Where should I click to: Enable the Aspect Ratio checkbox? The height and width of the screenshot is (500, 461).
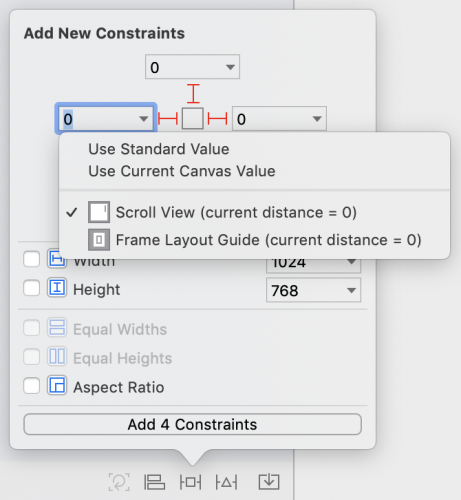pyautogui.click(x=32, y=386)
